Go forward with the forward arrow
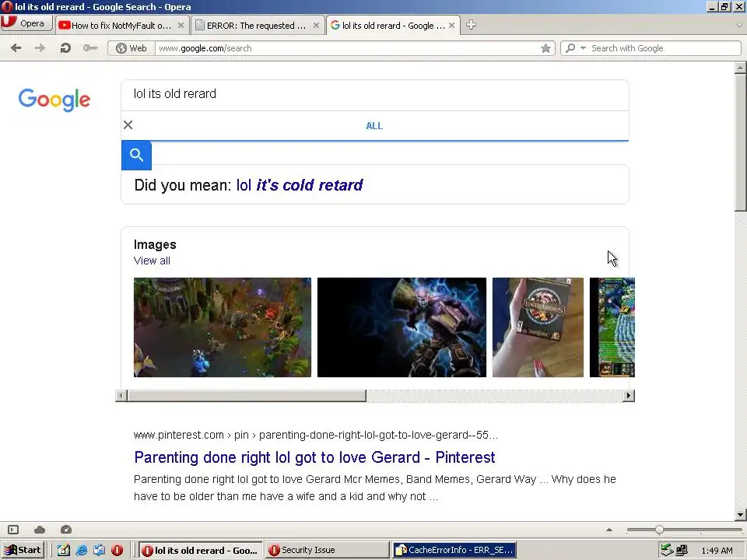This screenshot has height=560, width=747. [40, 47]
